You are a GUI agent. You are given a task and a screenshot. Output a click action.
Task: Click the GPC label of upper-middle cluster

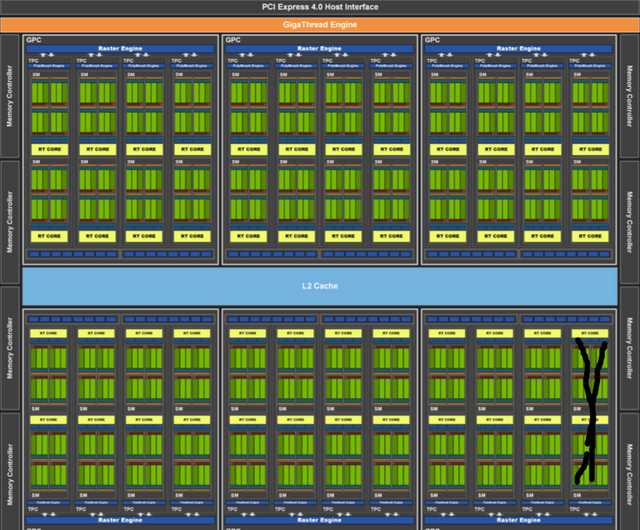(233, 40)
